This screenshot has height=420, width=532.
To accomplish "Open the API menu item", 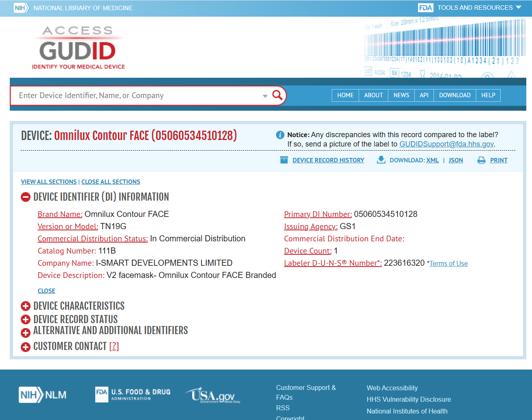I will coord(424,95).
